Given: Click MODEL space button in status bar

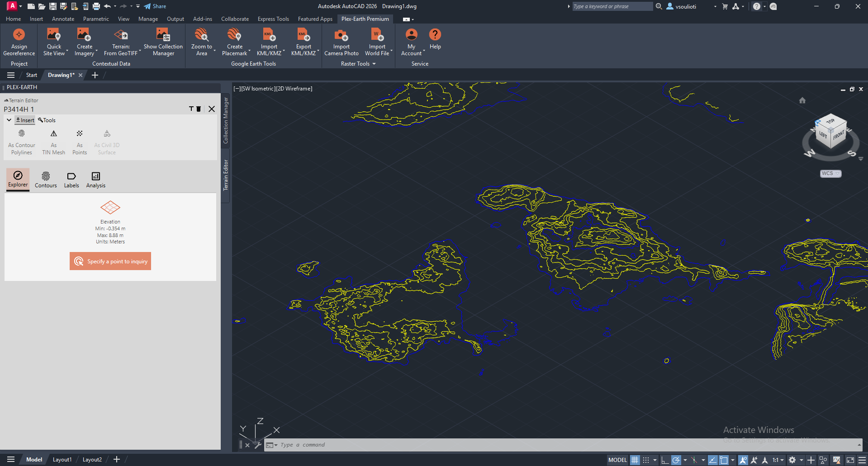Looking at the screenshot, I should 617,460.
